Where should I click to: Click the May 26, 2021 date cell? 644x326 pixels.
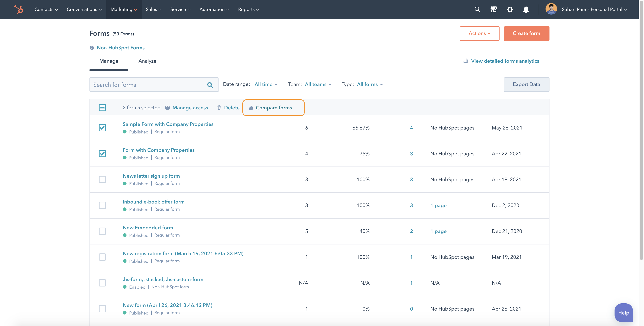(x=507, y=128)
